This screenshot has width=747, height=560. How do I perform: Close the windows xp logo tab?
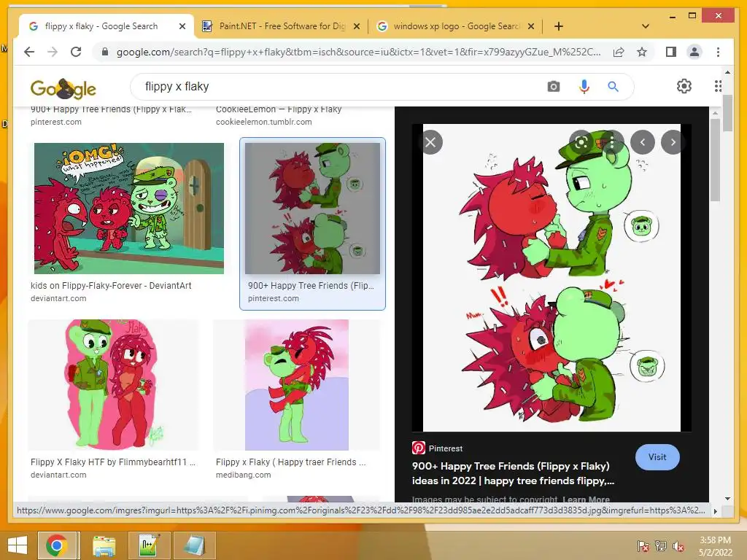pos(531,26)
